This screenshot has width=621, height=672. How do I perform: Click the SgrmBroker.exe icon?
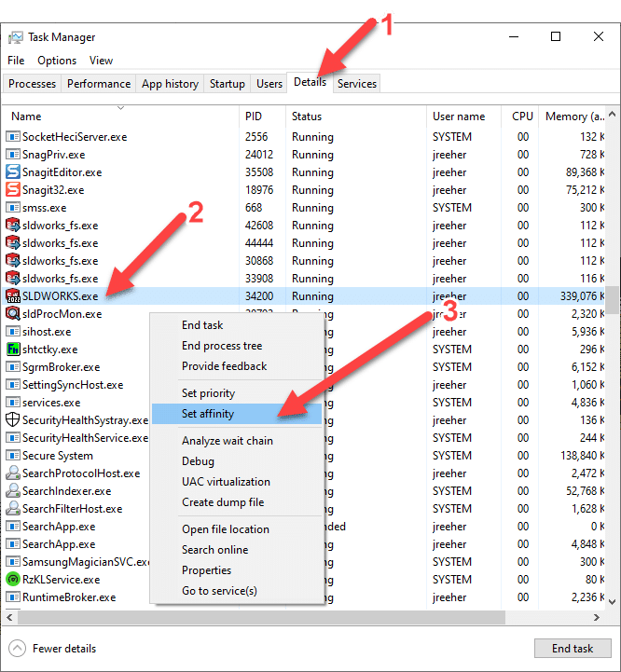(13, 367)
